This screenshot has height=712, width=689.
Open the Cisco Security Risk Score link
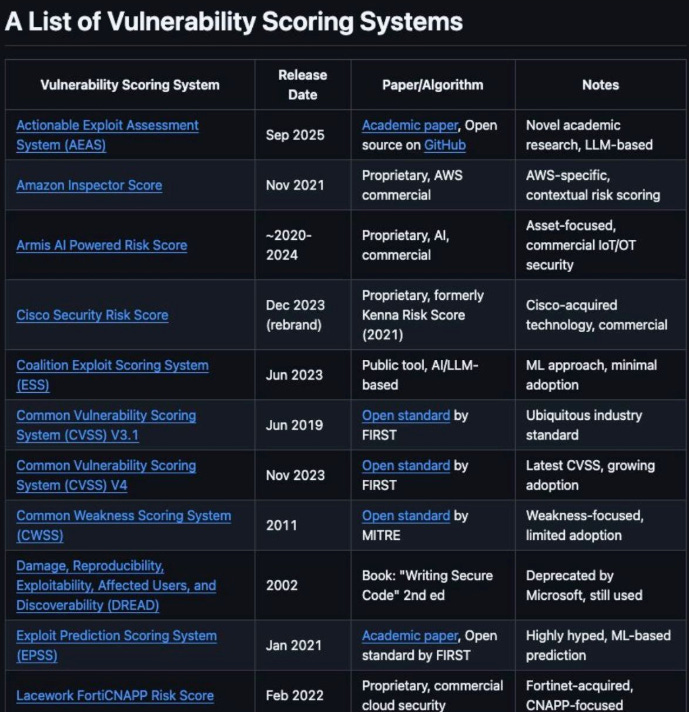[92, 315]
